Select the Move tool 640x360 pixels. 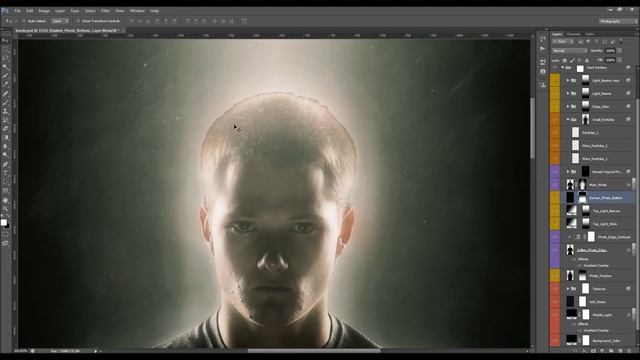click(5, 41)
